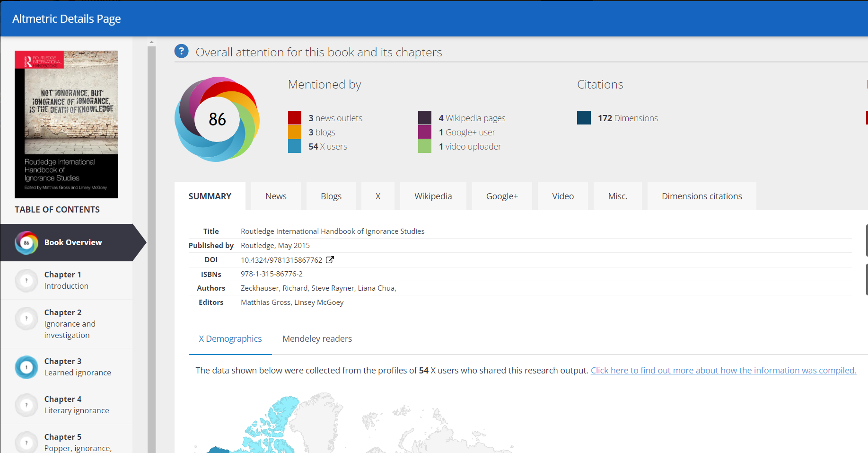Select the Dimensions citations tab

pyautogui.click(x=701, y=196)
